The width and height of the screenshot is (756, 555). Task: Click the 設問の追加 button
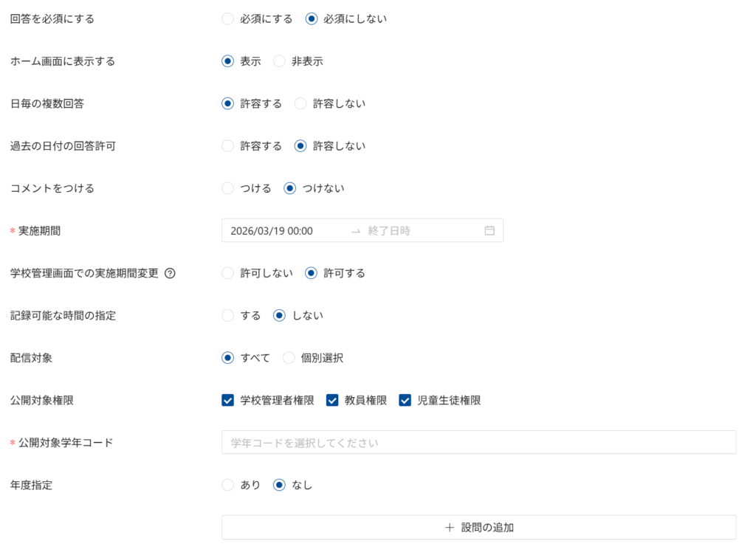(478, 528)
